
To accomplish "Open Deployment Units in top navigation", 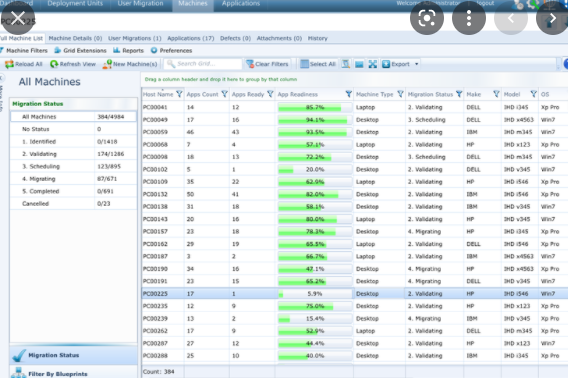I will [75, 4].
